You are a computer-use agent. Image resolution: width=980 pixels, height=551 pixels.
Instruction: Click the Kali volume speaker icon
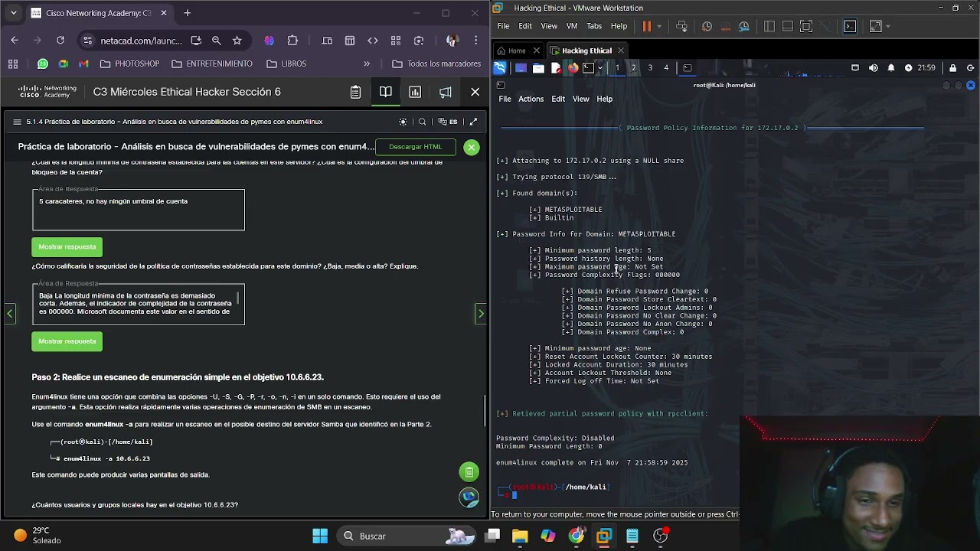click(874, 67)
